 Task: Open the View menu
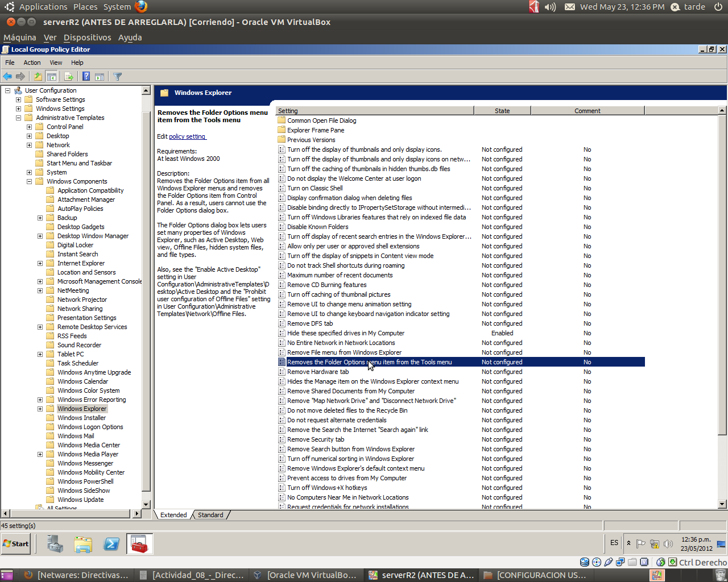pyautogui.click(x=56, y=63)
